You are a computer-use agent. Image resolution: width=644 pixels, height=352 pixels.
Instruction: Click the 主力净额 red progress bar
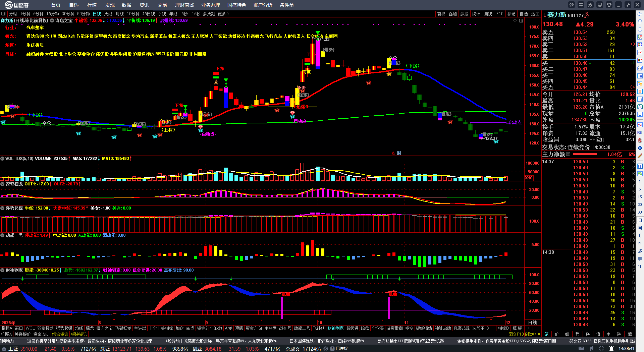tap(585, 154)
